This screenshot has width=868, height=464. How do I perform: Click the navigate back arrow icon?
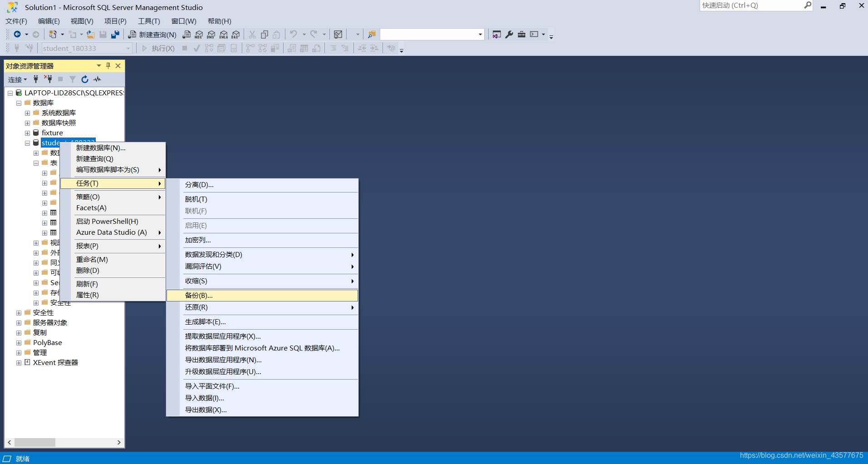coord(17,35)
